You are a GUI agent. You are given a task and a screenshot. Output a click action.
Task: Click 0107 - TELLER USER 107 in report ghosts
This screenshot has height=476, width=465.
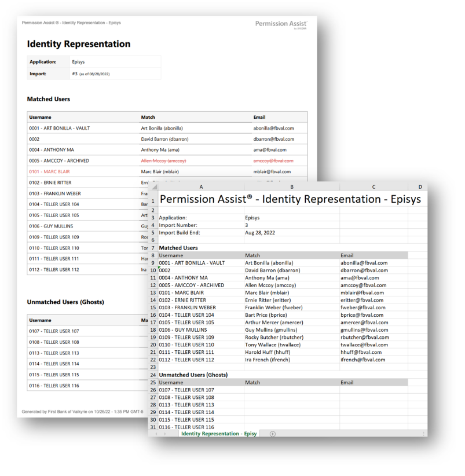pyautogui.click(x=54, y=331)
